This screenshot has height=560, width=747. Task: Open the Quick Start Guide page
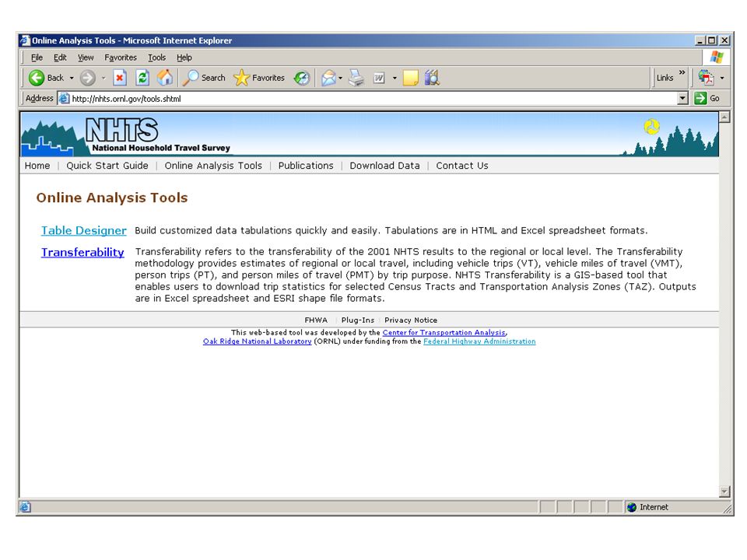[107, 166]
